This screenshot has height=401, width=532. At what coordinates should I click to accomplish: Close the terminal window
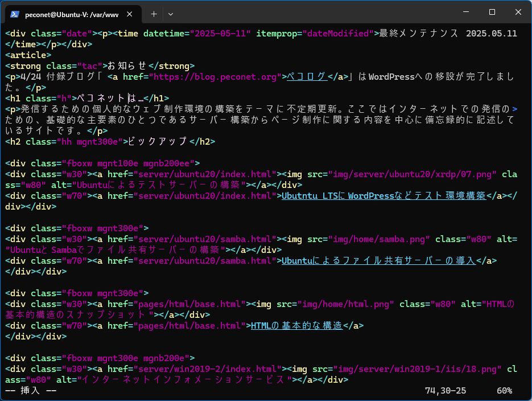click(x=518, y=12)
